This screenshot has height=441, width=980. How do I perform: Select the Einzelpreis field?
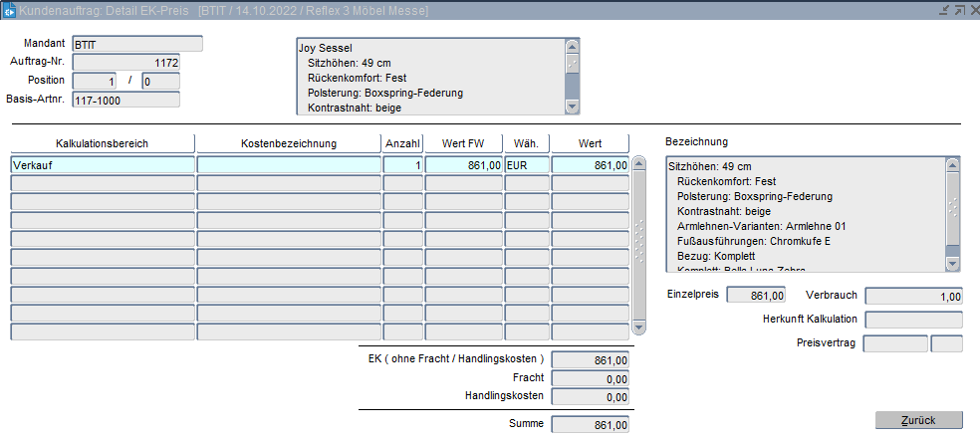tap(758, 295)
